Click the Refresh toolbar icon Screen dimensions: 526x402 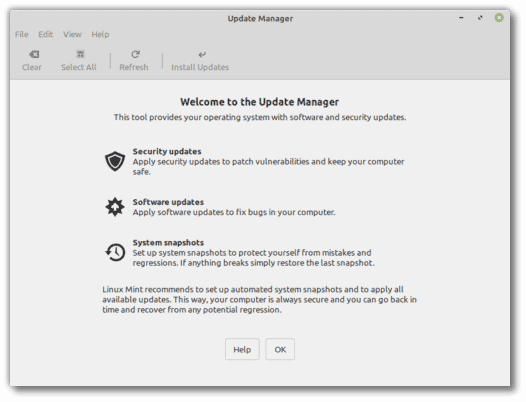(135, 54)
